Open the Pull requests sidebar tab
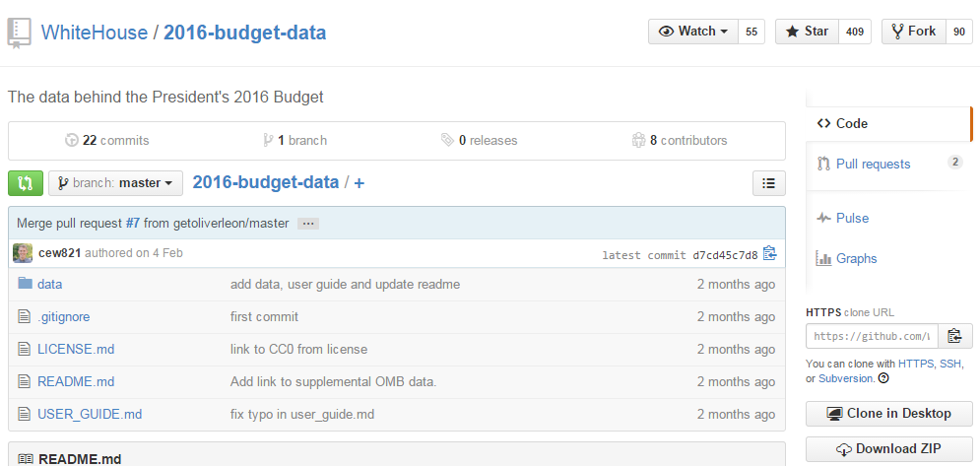980x466 pixels. (888, 164)
